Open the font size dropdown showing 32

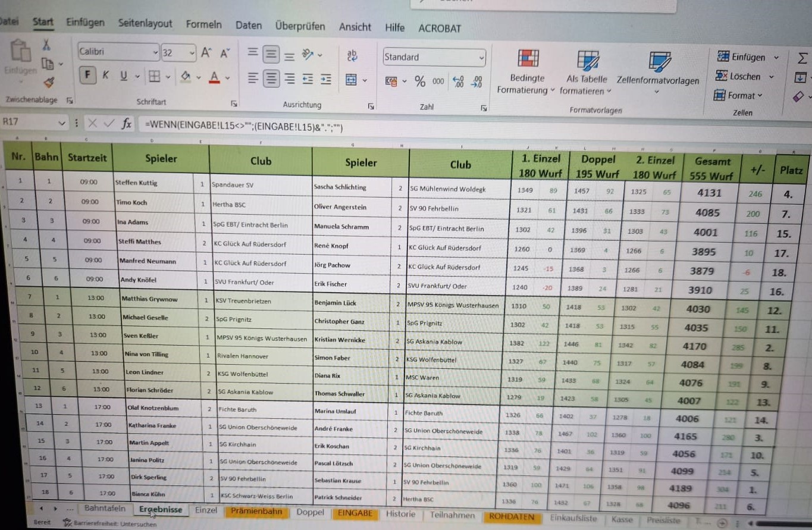(192, 53)
